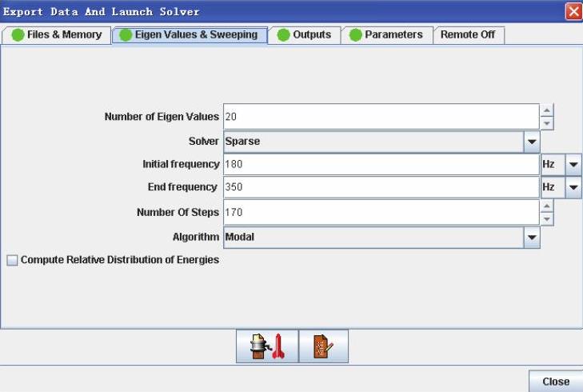The image size is (583, 392).
Task: Open Initial frequency unit dropdown
Action: pos(573,164)
